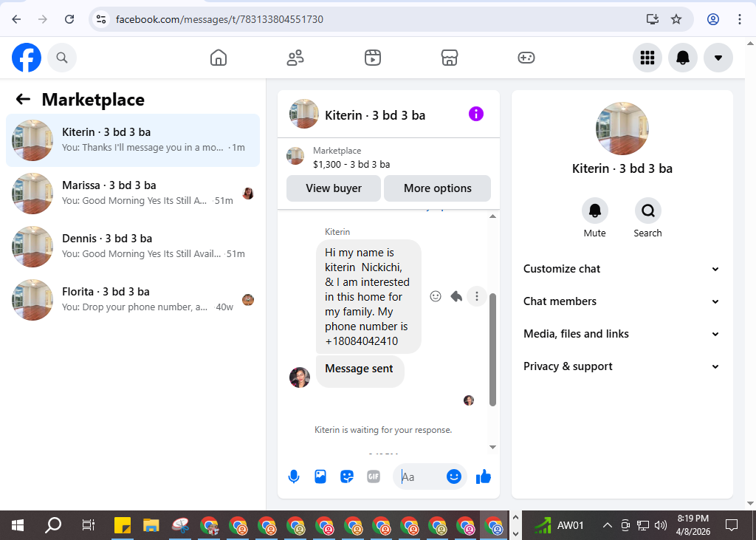Click the browser back button

(x=16, y=19)
